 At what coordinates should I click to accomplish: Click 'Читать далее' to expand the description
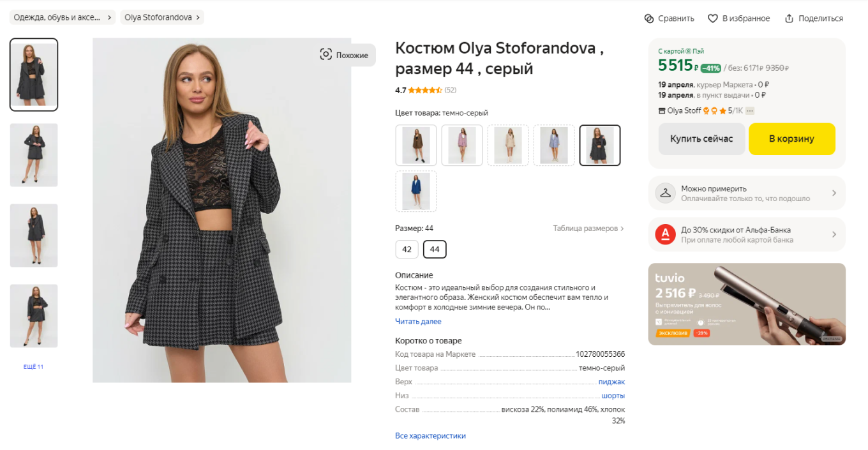tap(418, 322)
